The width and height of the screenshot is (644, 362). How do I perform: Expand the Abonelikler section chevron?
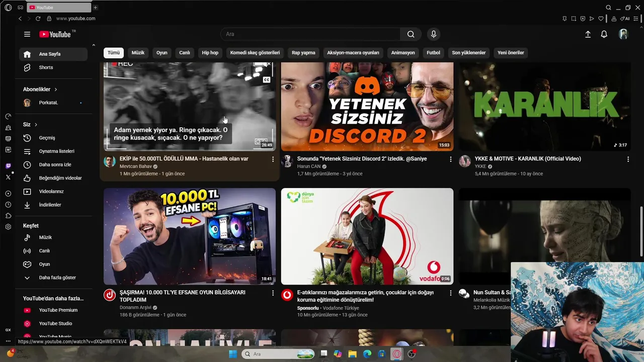[x=56, y=89]
